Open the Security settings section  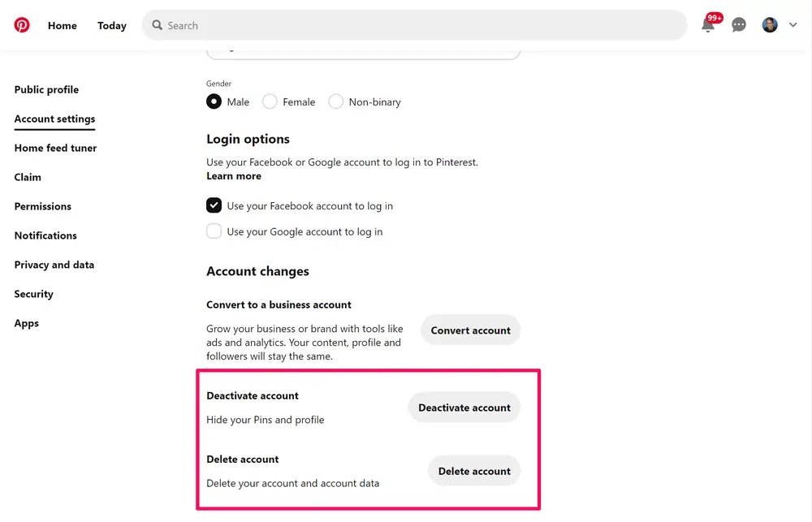tap(33, 293)
